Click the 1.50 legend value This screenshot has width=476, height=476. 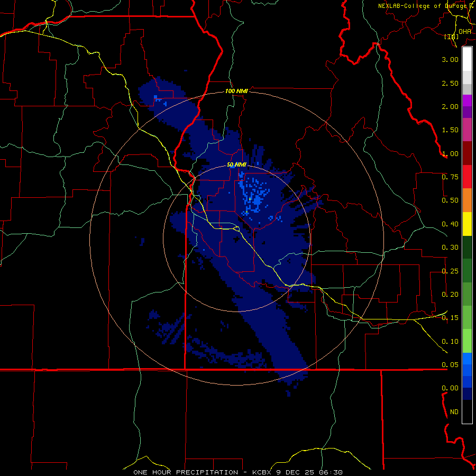(450, 130)
